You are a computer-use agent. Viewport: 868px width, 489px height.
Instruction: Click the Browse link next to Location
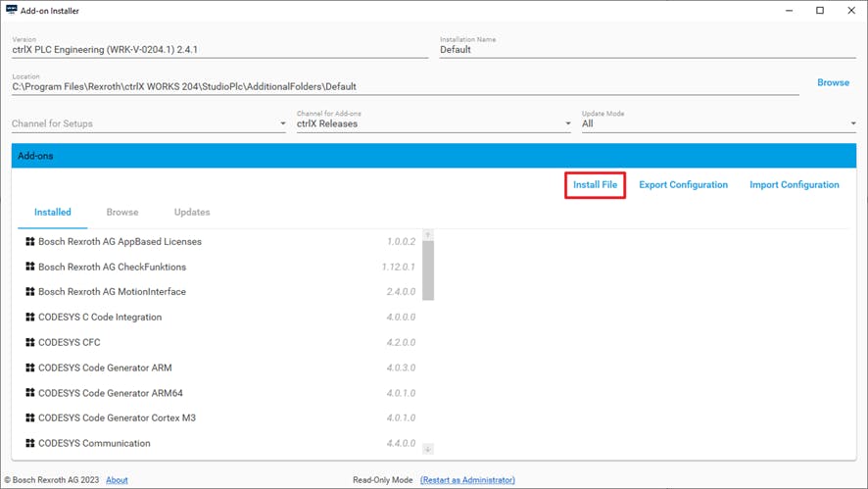(x=833, y=82)
